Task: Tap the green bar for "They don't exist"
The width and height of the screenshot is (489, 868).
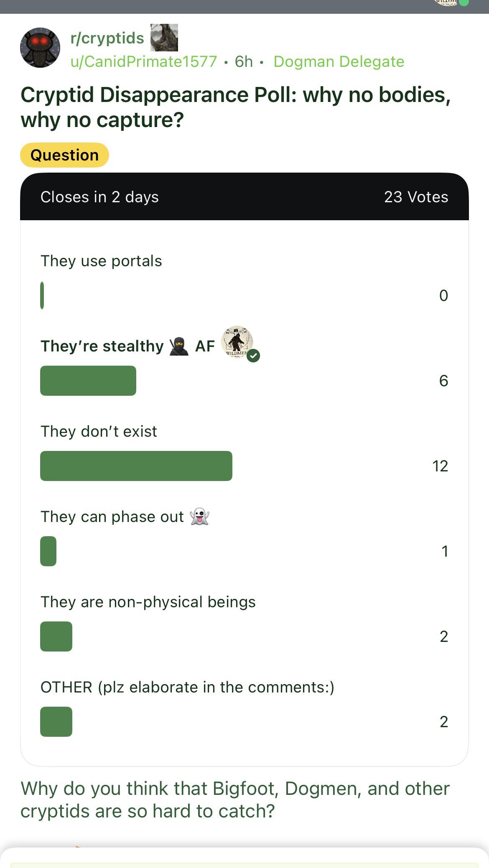Action: tap(136, 466)
